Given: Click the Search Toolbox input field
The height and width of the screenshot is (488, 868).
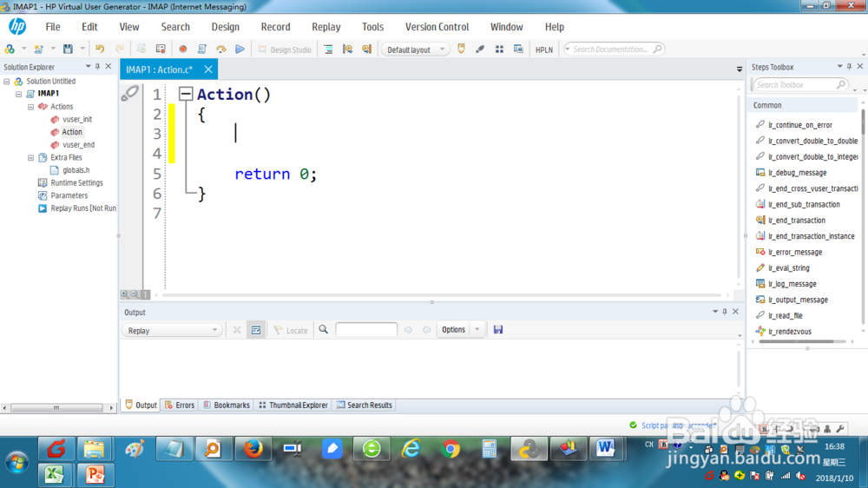Looking at the screenshot, I should tap(799, 85).
